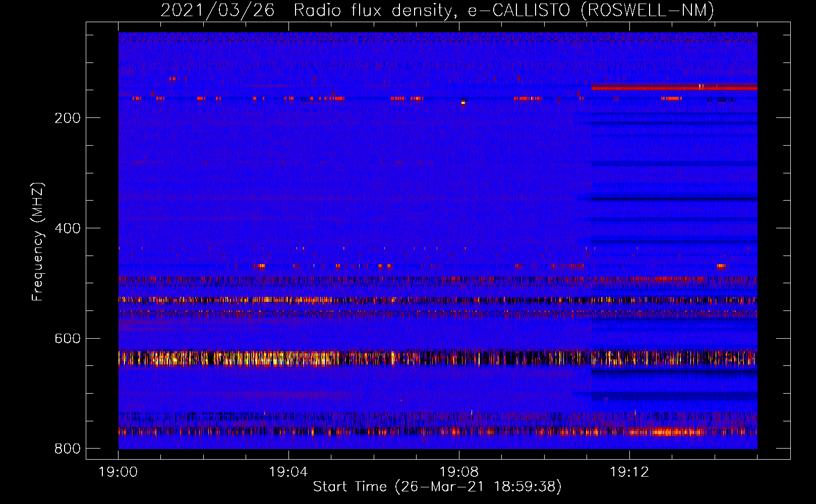Click the 800 frequency tick label
This screenshot has height=504, width=816.
[68, 449]
